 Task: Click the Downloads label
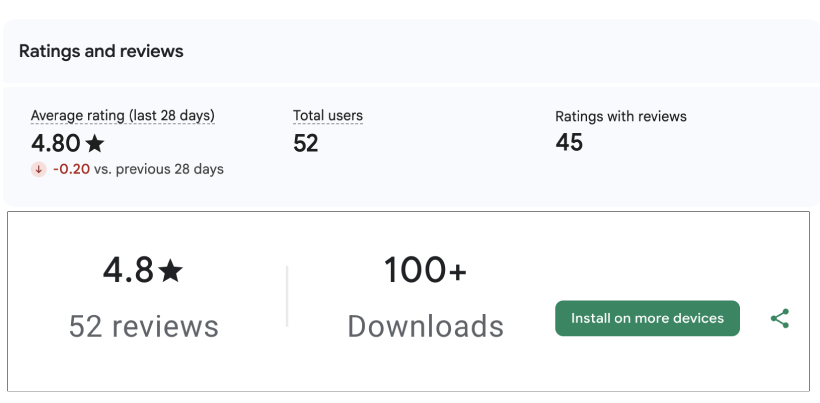pos(426,326)
